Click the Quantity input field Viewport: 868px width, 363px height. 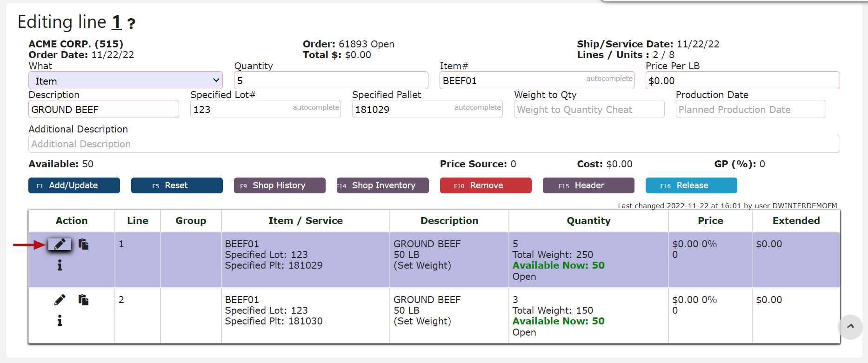click(331, 81)
